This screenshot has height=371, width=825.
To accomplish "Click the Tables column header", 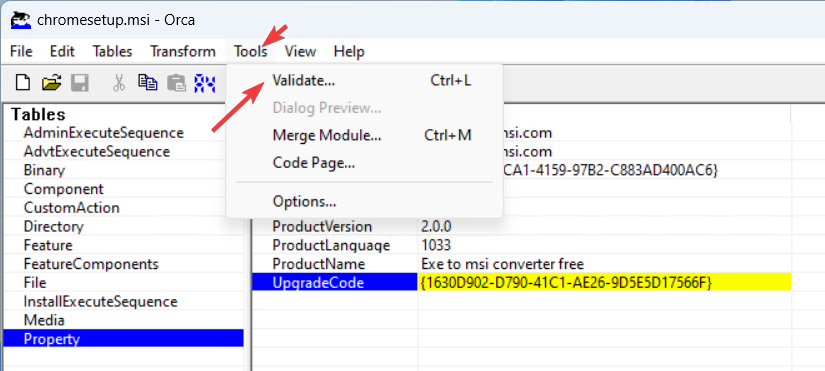I will pos(38,114).
